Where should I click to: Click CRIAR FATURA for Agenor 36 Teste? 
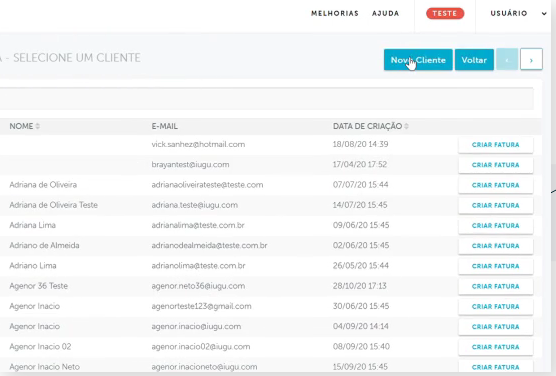(495, 286)
